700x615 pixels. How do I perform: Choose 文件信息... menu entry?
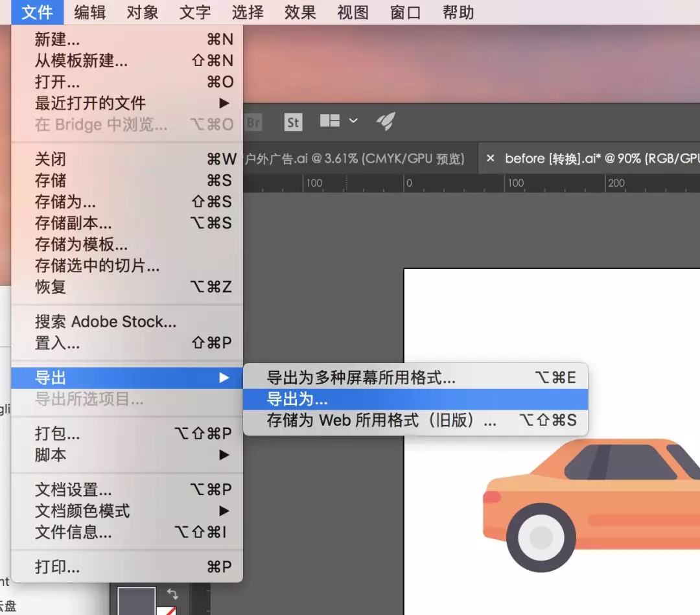click(x=127, y=532)
